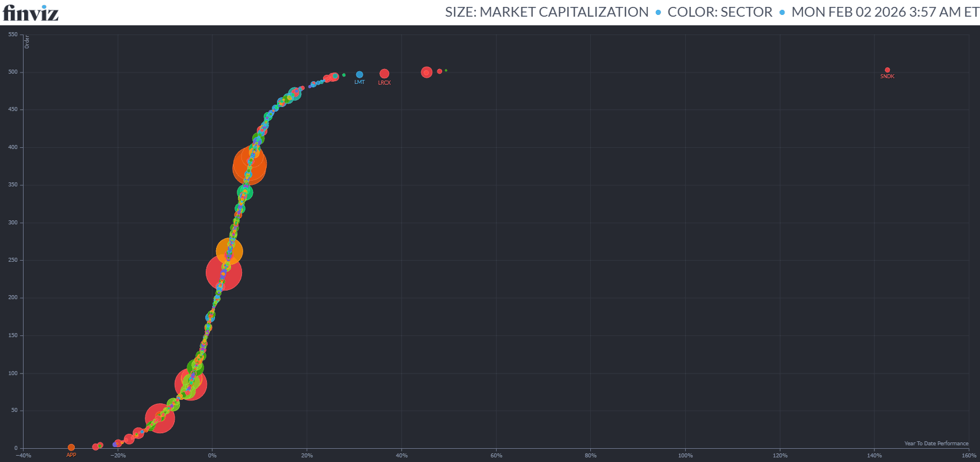
Task: Click the tiny green dot right of 45% bubble
Action: point(446,71)
